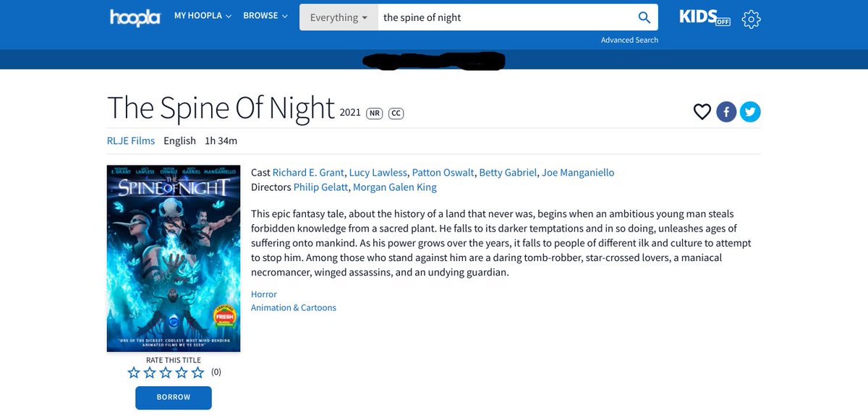Image resolution: width=868 pixels, height=418 pixels.
Task: Open cast member Richard E. Grant
Action: click(x=309, y=172)
